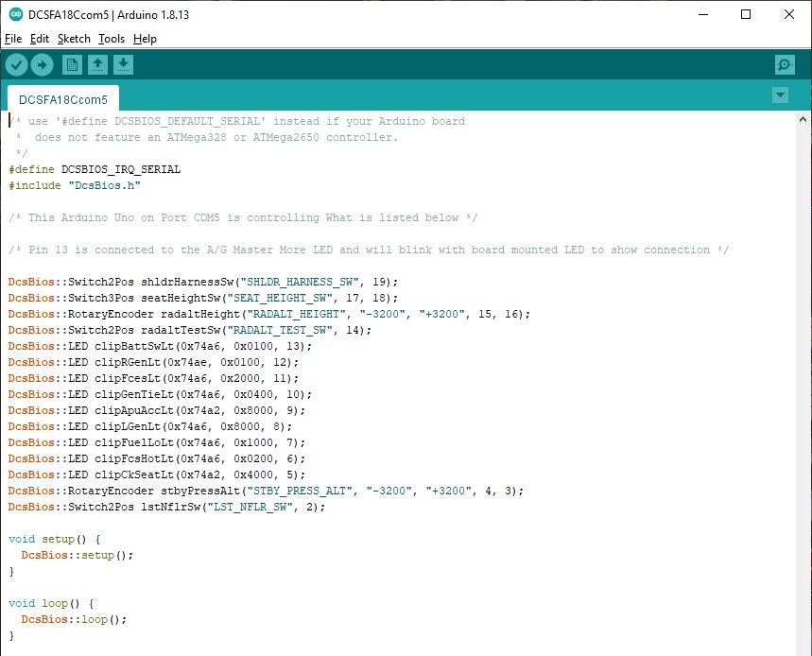Click the Arduino Uno COM5 comment line
812x656 pixels.
tap(243, 217)
